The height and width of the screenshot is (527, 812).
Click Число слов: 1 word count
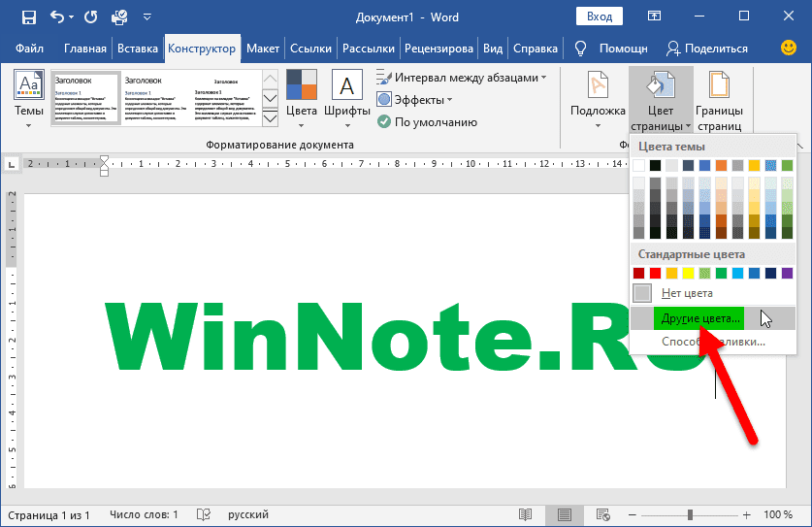(144, 514)
